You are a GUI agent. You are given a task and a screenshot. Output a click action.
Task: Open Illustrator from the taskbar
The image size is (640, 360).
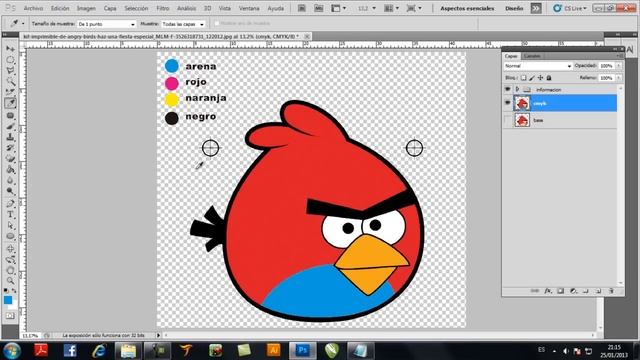[x=273, y=350]
